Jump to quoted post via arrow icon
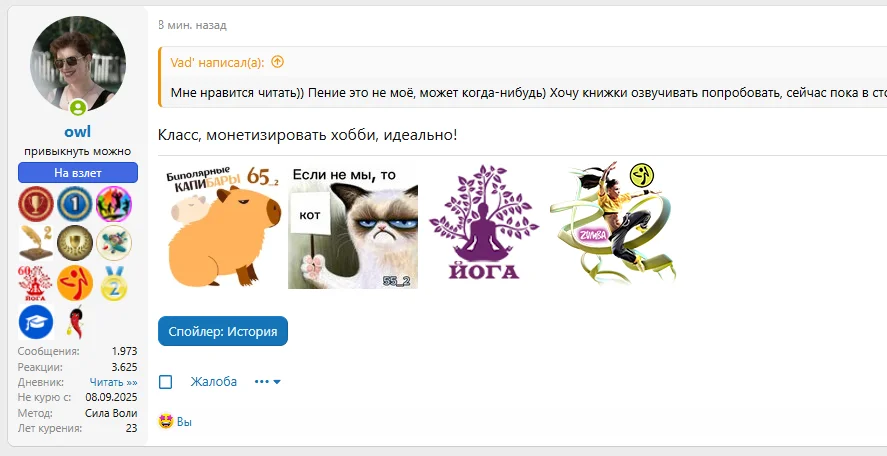The height and width of the screenshot is (456, 887). (277, 62)
